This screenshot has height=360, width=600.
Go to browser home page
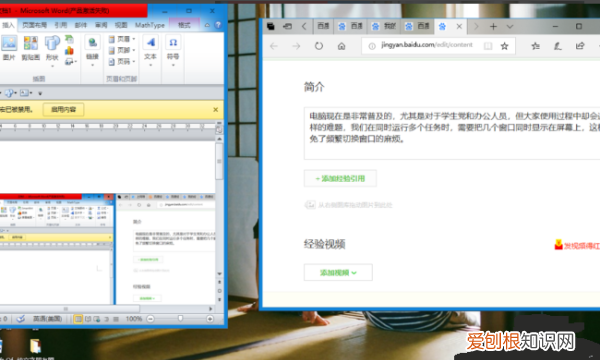pos(341,46)
